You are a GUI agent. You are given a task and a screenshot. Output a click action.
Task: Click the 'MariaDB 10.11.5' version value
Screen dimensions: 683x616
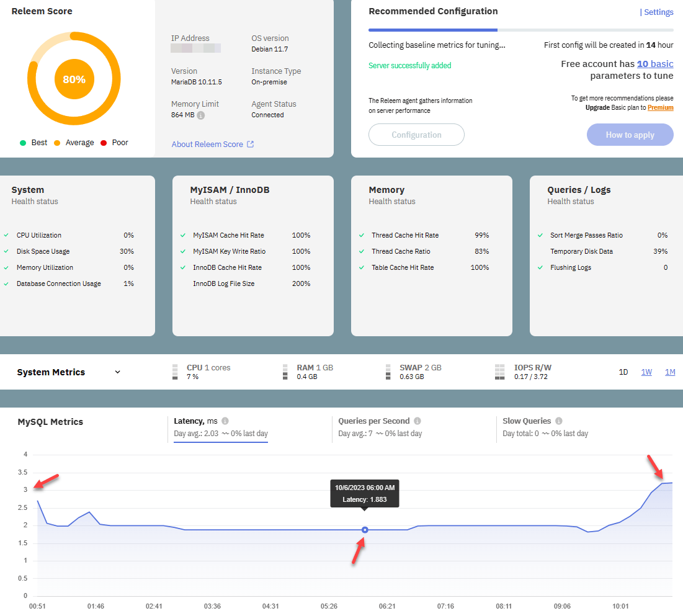pyautogui.click(x=197, y=82)
